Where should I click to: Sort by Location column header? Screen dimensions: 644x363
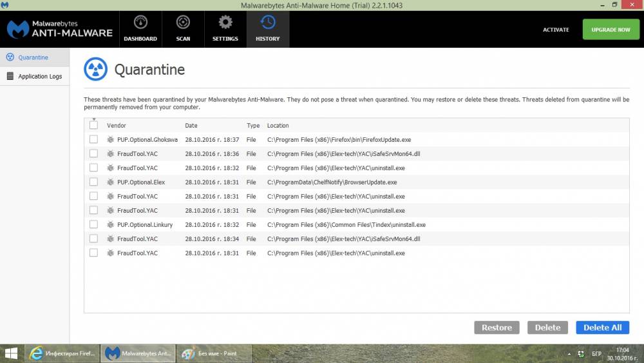(x=278, y=125)
